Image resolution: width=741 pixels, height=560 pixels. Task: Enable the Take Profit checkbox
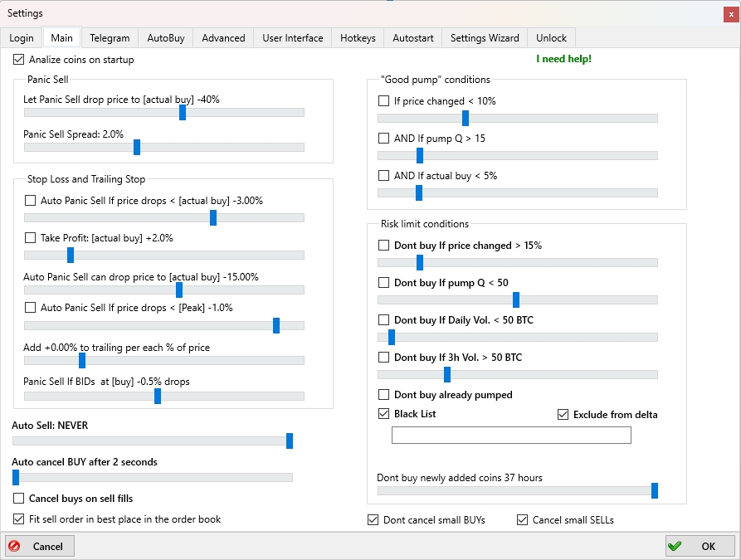point(31,238)
